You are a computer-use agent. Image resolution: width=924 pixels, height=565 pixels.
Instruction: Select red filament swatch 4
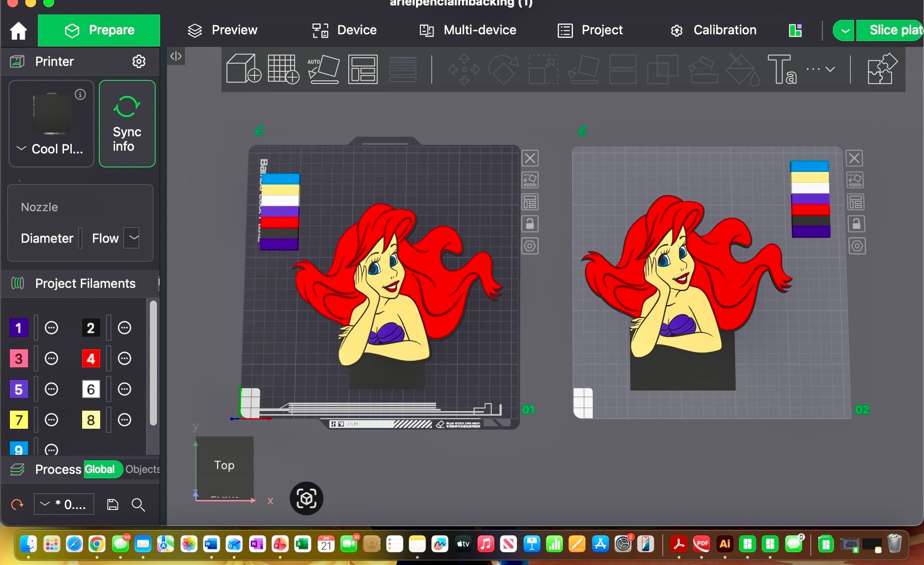[91, 358]
